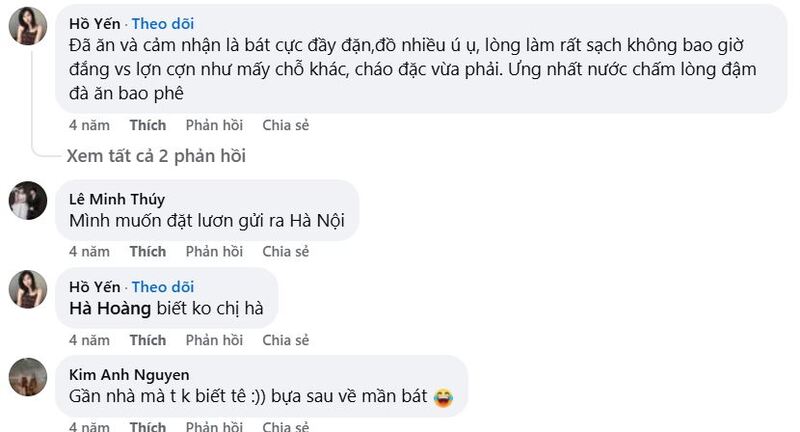800x432 pixels.
Task: Like Hồ Yến's review comment about the porridge
Action: (147, 125)
